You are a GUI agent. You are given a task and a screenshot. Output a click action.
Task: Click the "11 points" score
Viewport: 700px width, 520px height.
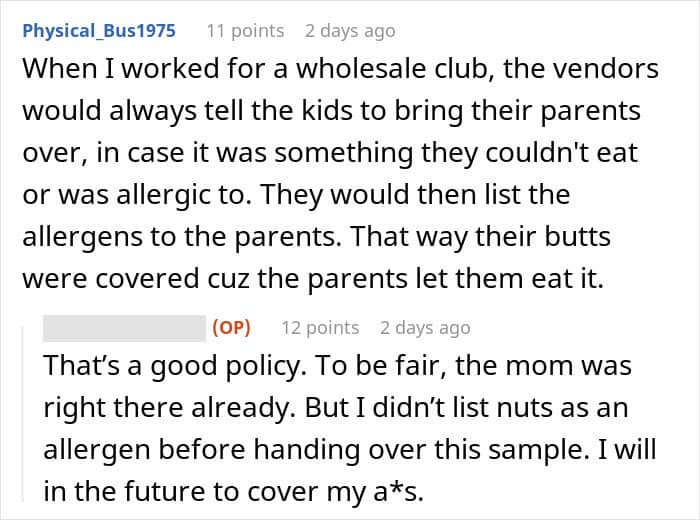pyautogui.click(x=246, y=31)
